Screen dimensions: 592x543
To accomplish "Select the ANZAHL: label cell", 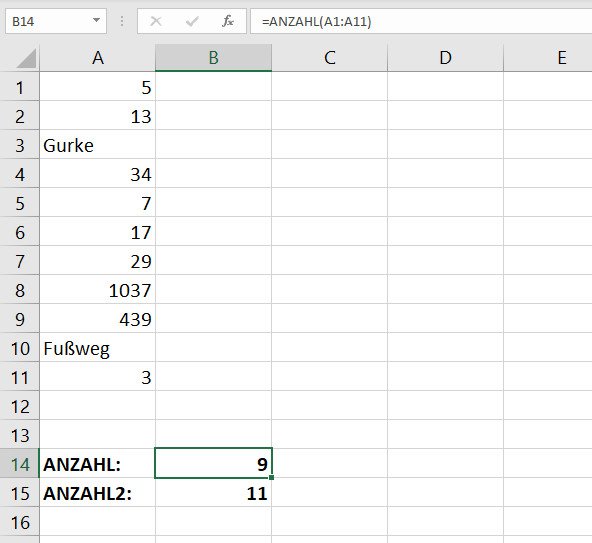I will [97, 464].
